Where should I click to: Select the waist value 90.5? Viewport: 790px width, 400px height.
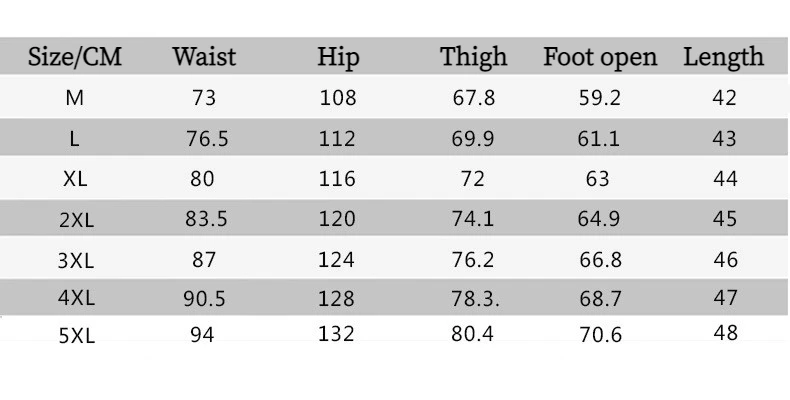[x=204, y=299]
